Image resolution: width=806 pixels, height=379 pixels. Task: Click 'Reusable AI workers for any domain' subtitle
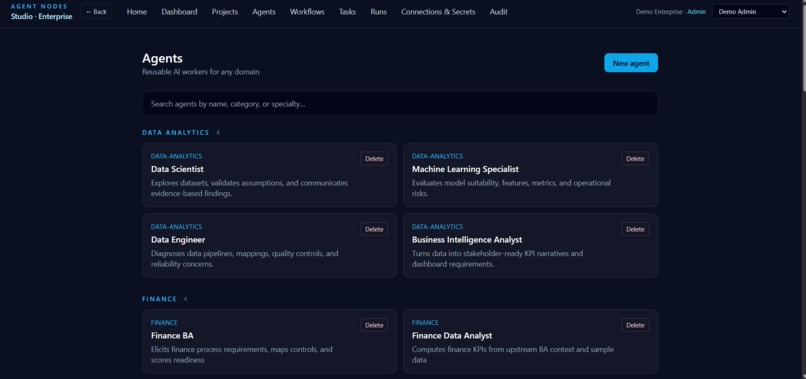coord(200,72)
